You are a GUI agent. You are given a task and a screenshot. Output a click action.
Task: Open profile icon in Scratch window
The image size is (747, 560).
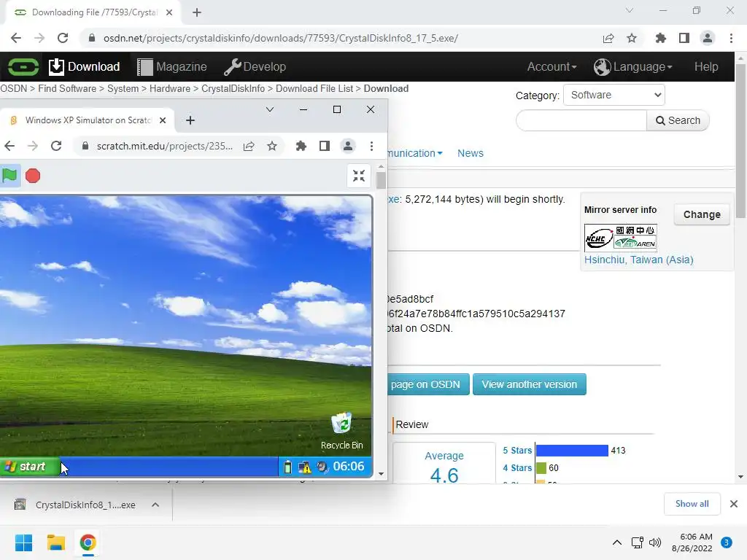[348, 146]
